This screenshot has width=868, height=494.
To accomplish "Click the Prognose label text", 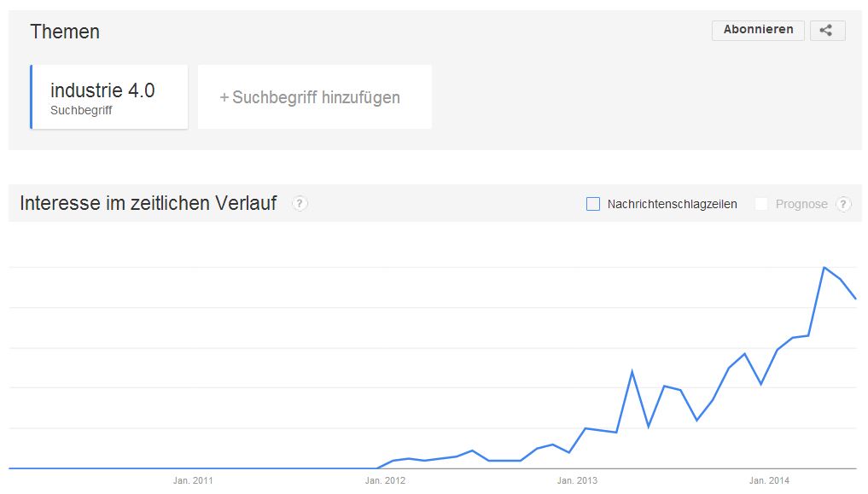I will click(801, 204).
